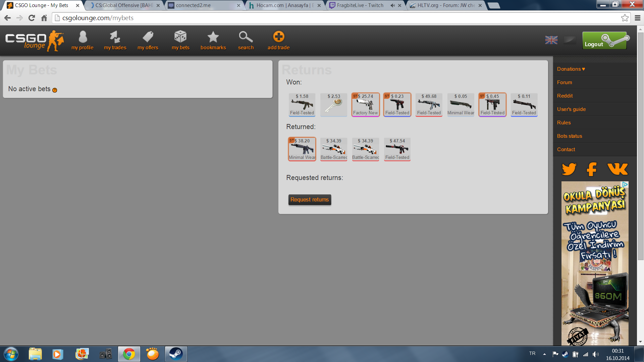Open a new browser tab
The image size is (644, 362).
coord(494,5)
